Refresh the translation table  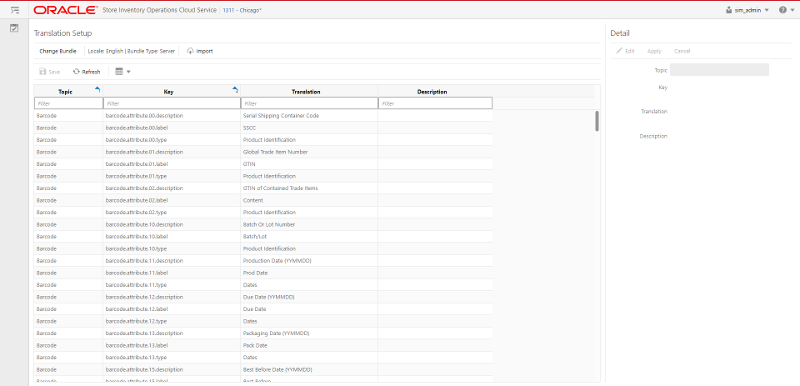coord(87,72)
